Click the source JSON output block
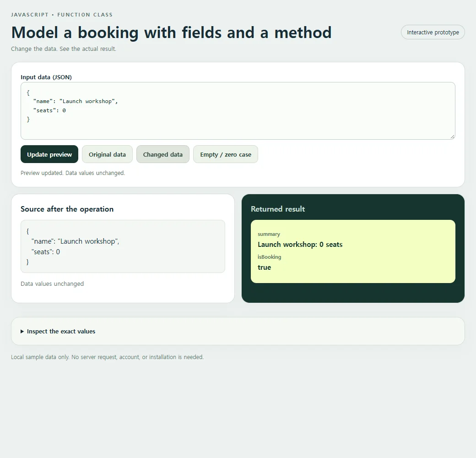Viewport: 476px width, 458px height. pos(123,246)
